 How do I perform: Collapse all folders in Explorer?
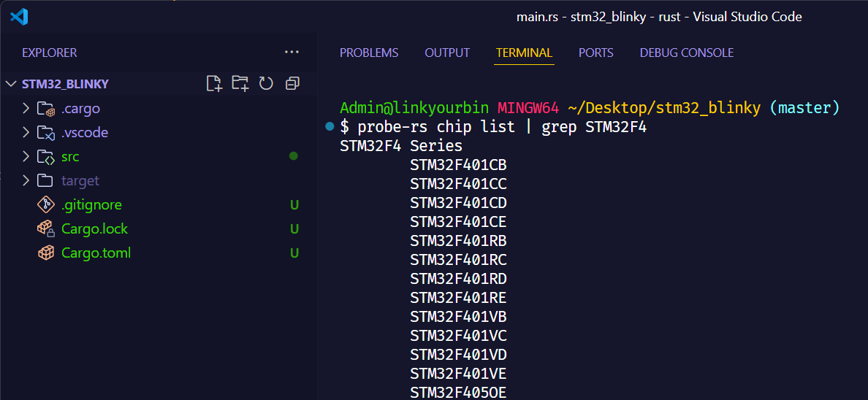[x=292, y=83]
